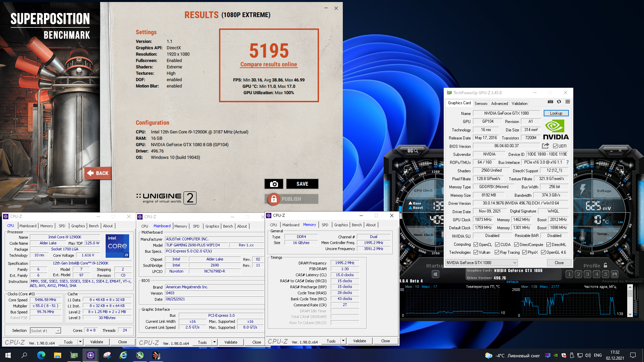This screenshot has width=644, height=362.
Task: Select Afterburner profile slot 1
Action: click(x=569, y=274)
